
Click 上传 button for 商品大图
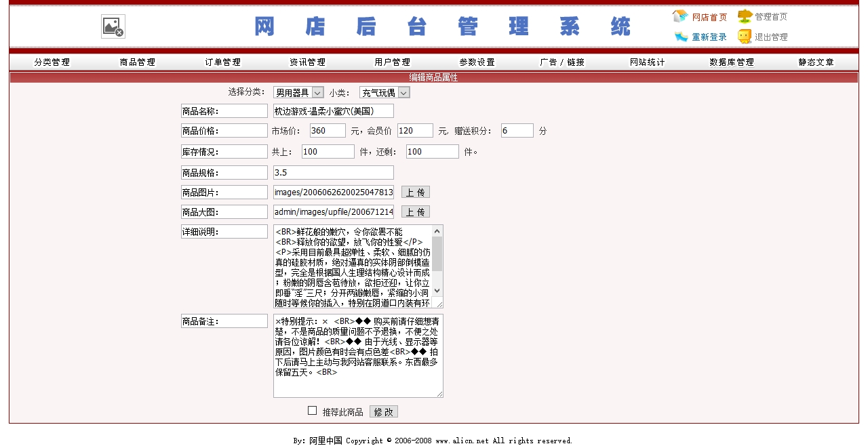(x=416, y=212)
